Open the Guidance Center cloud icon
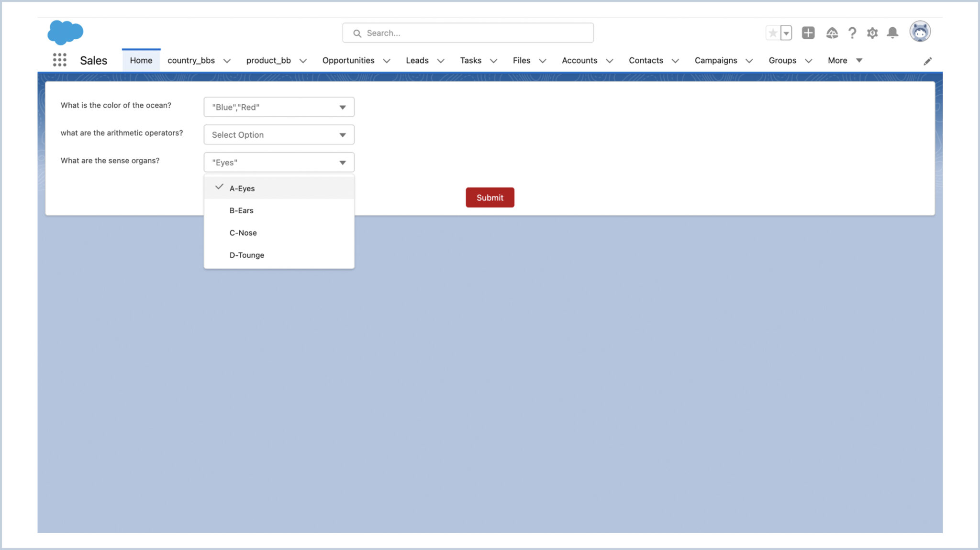Screen dimensions: 980x550 tap(832, 33)
